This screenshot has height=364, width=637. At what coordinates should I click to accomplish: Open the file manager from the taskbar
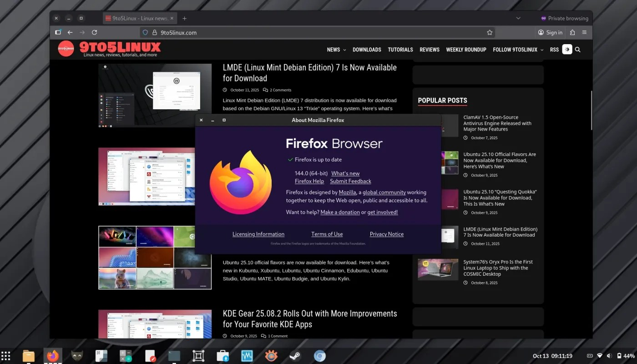[x=28, y=355]
